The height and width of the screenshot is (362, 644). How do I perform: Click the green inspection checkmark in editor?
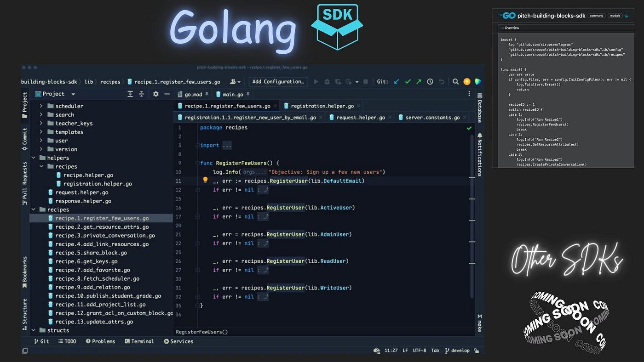(x=469, y=128)
